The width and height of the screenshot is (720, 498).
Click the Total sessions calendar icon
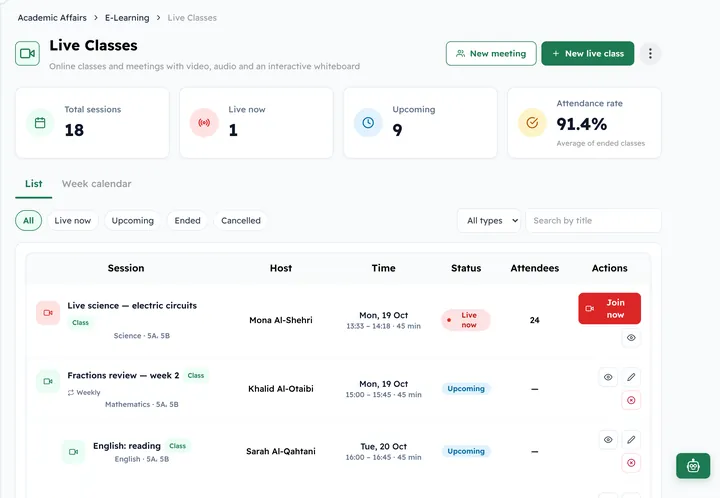click(x=40, y=123)
